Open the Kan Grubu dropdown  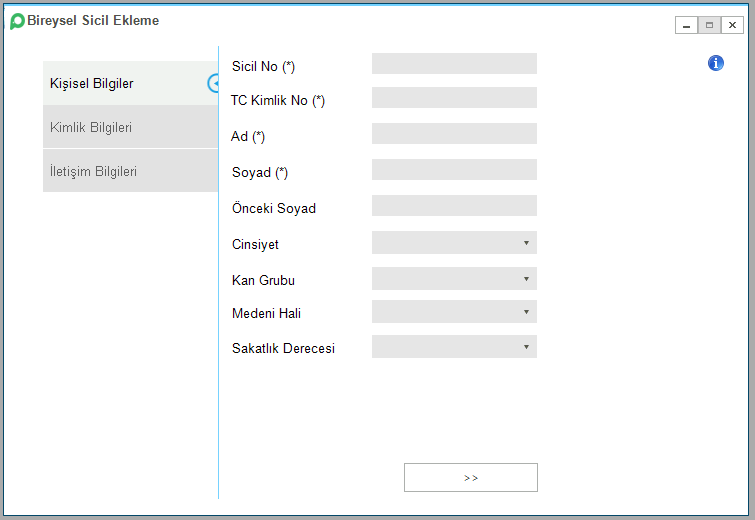pos(454,279)
